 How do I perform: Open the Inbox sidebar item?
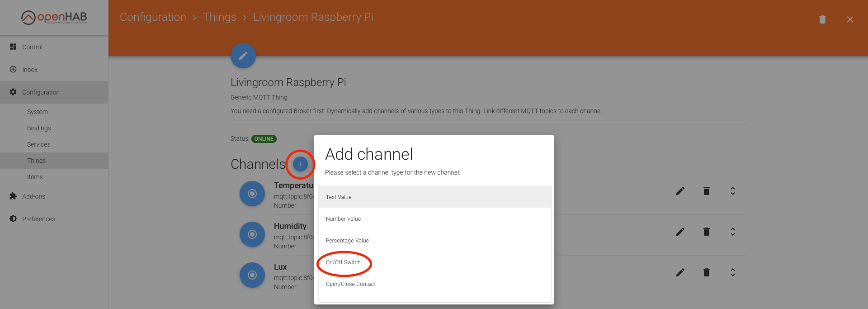pos(30,70)
